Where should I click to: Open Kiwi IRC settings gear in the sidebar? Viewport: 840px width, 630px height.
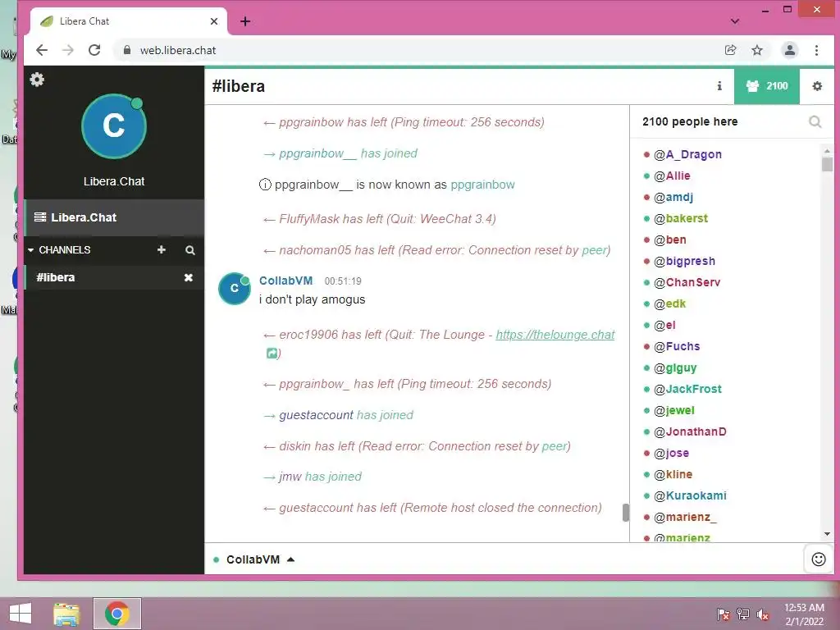pos(37,80)
